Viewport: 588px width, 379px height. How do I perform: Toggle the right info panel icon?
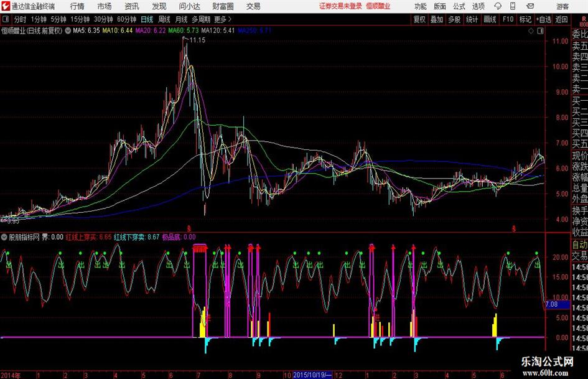click(540, 31)
